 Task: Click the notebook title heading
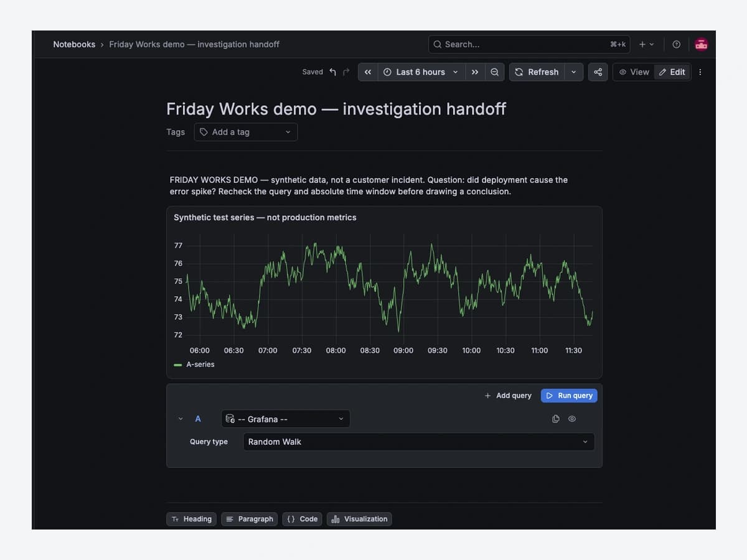336,109
